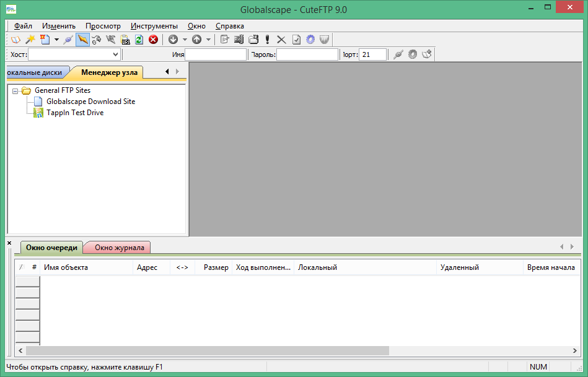Select the Менеджер узла tab

click(x=109, y=72)
